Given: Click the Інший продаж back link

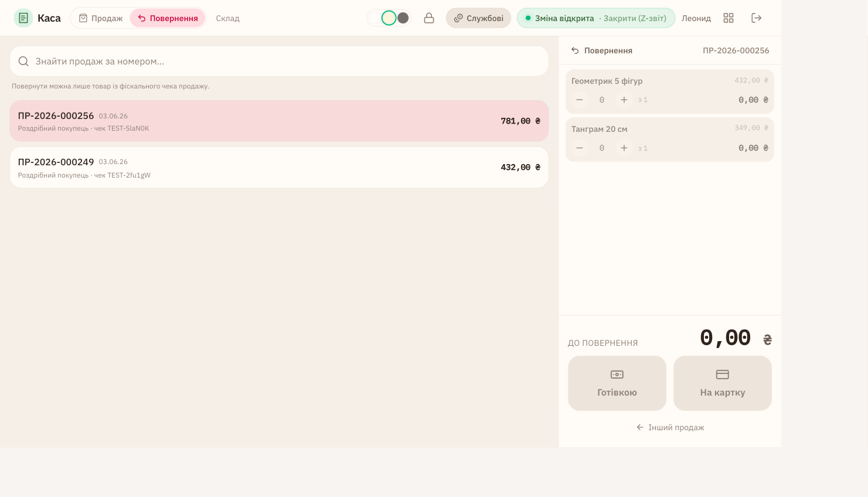Looking at the screenshot, I should point(670,427).
